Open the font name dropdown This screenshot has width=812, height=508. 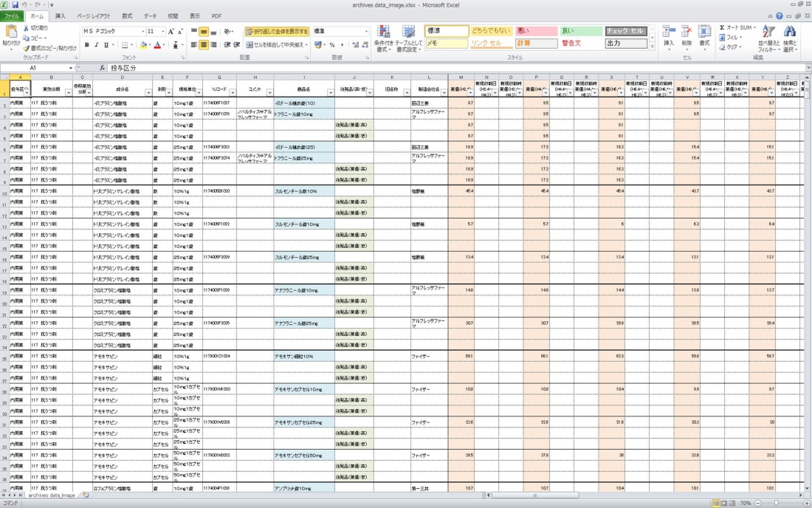click(x=141, y=32)
